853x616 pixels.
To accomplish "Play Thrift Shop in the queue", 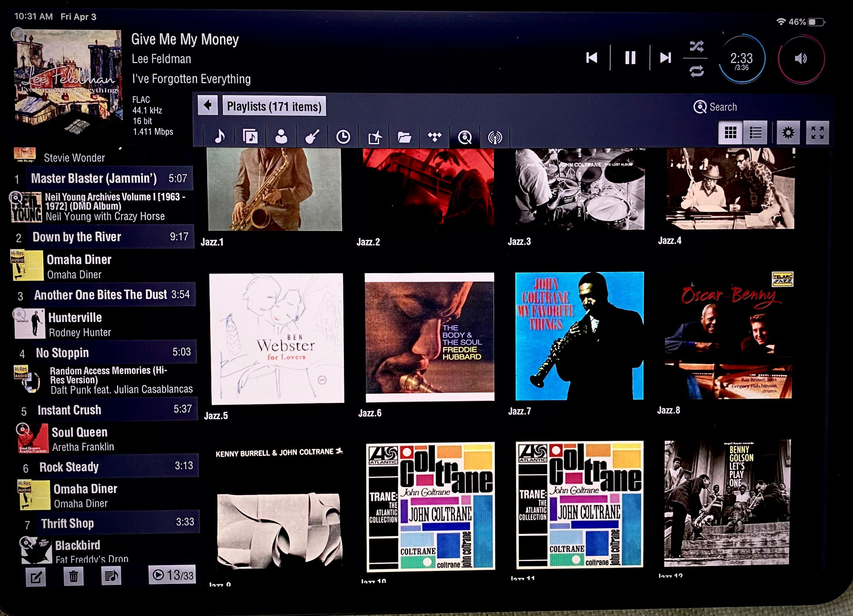I will click(x=118, y=523).
